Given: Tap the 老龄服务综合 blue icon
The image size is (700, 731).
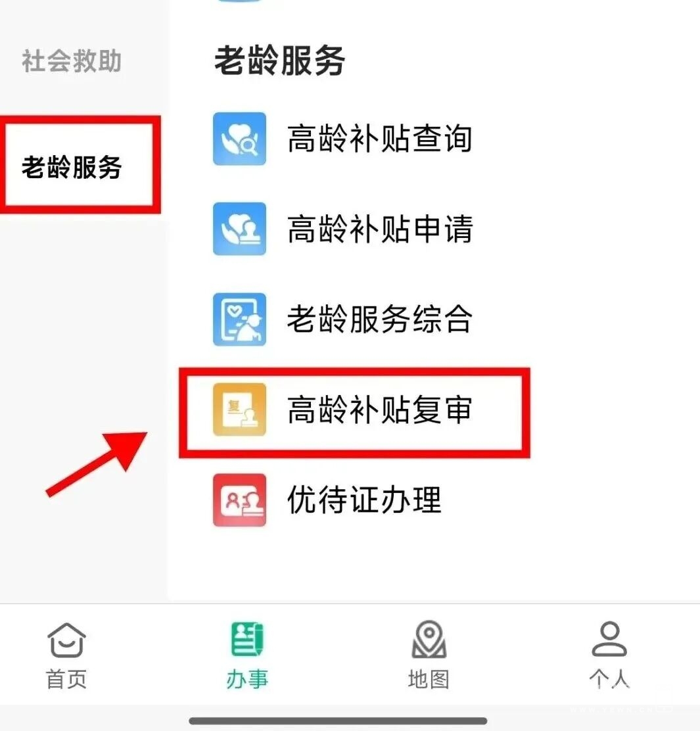Looking at the screenshot, I should click(239, 319).
